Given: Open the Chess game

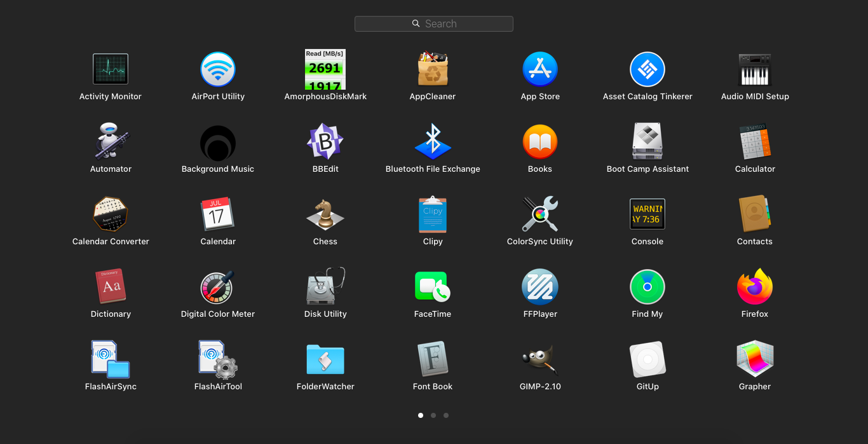Looking at the screenshot, I should pos(325,214).
